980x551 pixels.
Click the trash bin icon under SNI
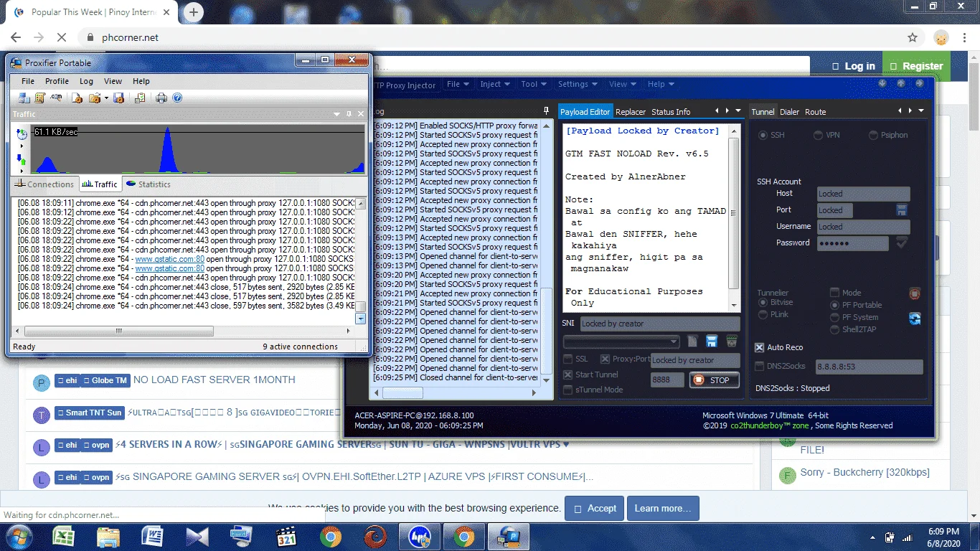coord(732,342)
